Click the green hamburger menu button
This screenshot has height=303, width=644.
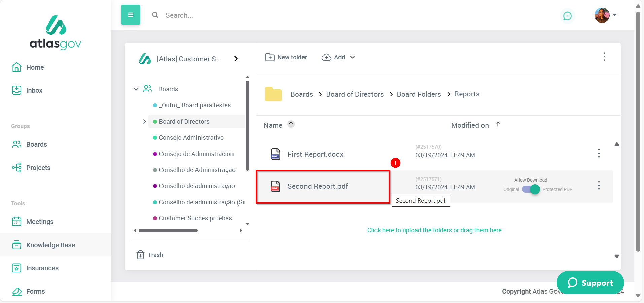click(131, 15)
